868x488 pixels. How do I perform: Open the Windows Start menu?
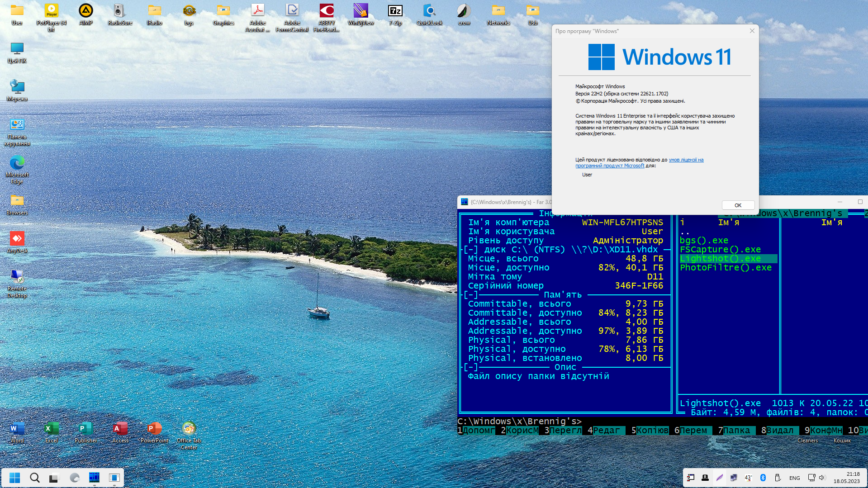click(15, 478)
